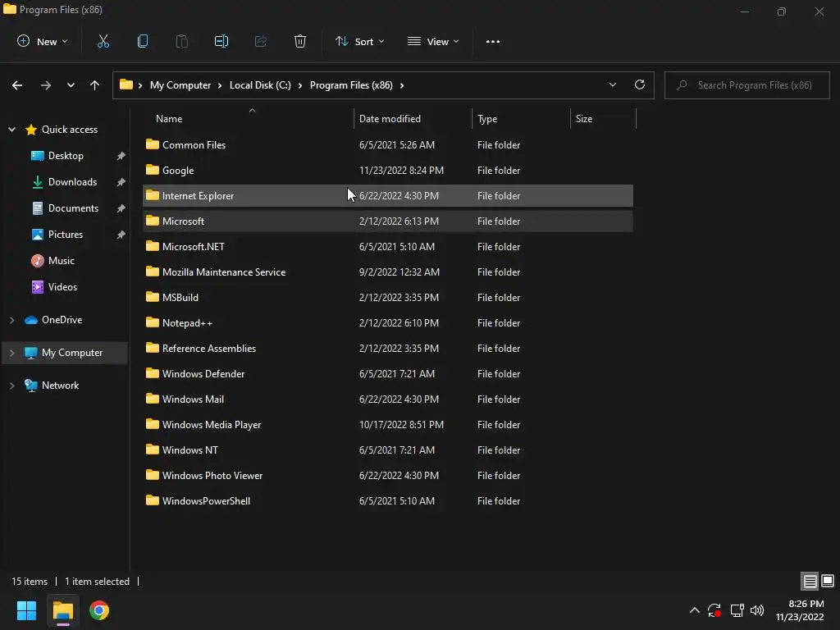Screen dimensions: 840x630
Task: Open Music in the sidebar
Action: 61,261
